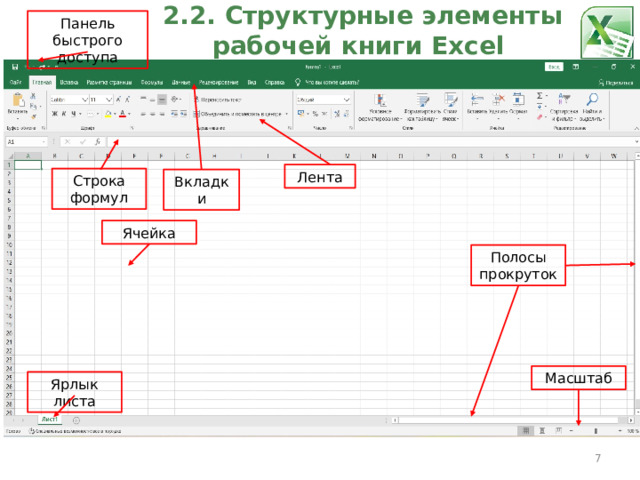Switch to Page Layout view in status bar

click(x=542, y=431)
